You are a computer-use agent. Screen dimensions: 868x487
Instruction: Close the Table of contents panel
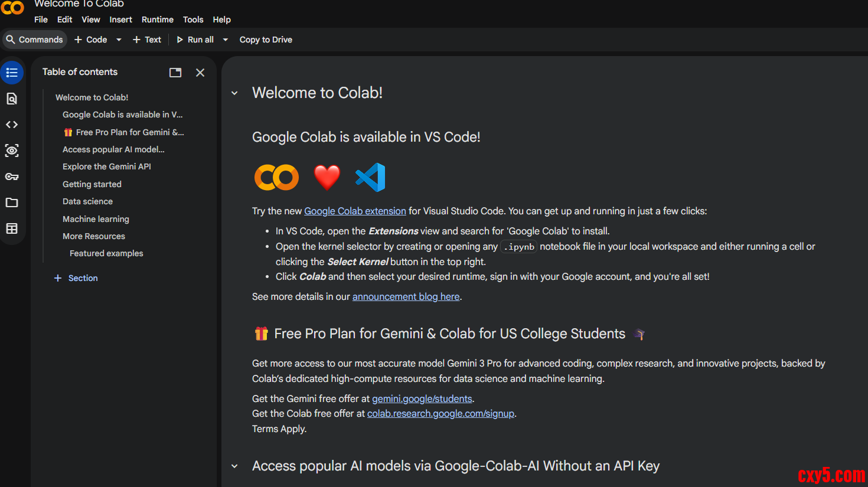[x=200, y=73]
